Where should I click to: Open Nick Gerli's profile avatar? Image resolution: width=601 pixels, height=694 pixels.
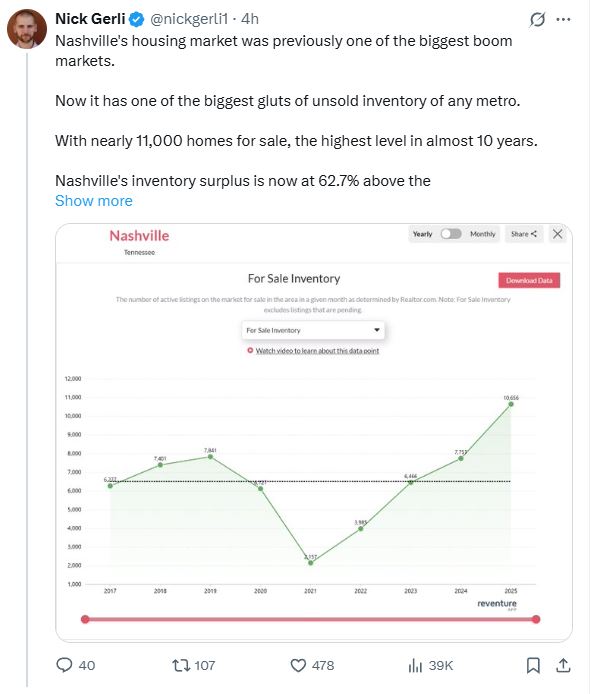click(x=27, y=29)
